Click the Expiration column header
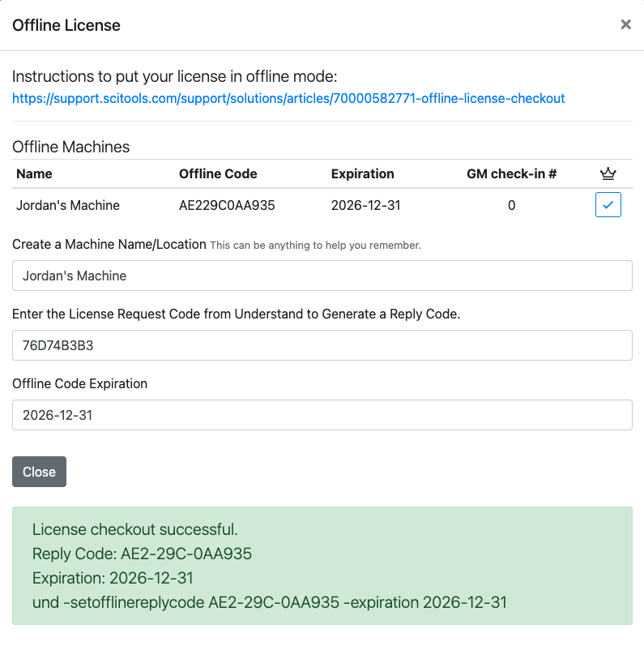This screenshot has width=644, height=650. pos(362,173)
